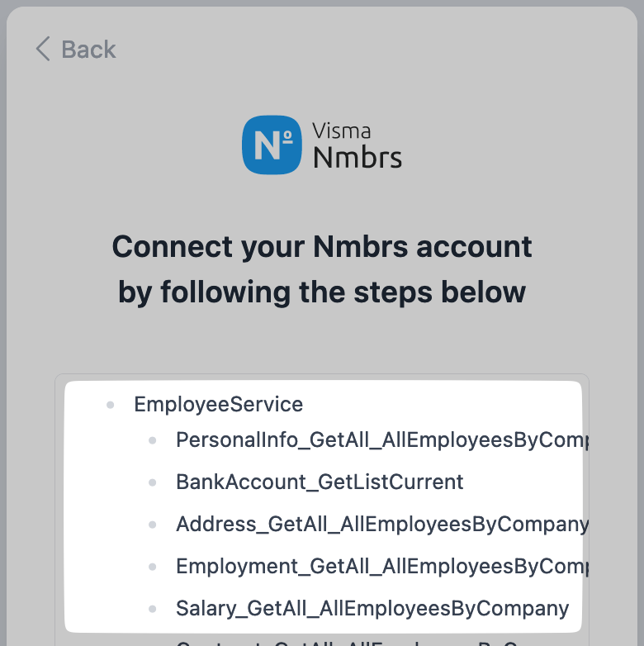Click the bullet beside Address_GetAll entry
The height and width of the screenshot is (646, 644).
[x=152, y=525]
